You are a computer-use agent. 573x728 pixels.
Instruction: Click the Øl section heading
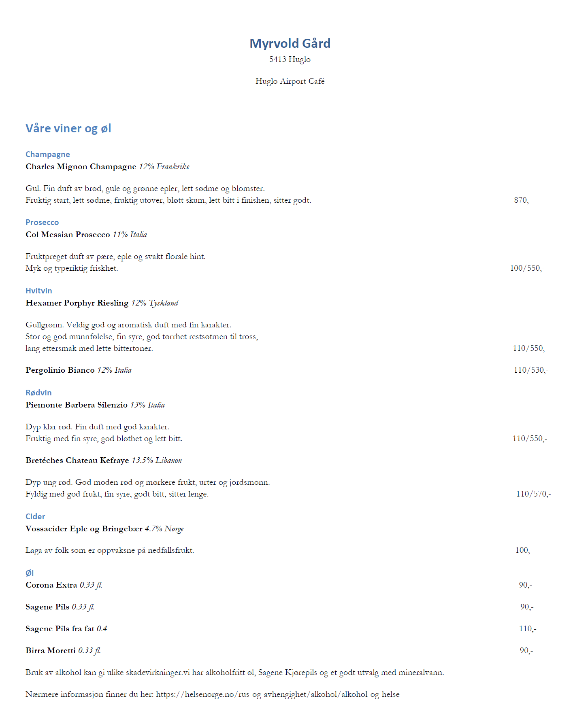point(30,573)
